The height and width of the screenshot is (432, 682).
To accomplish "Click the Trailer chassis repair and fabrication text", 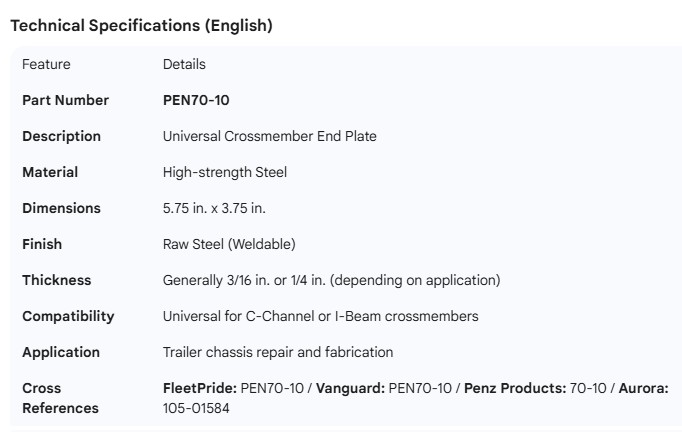I will click(x=278, y=352).
